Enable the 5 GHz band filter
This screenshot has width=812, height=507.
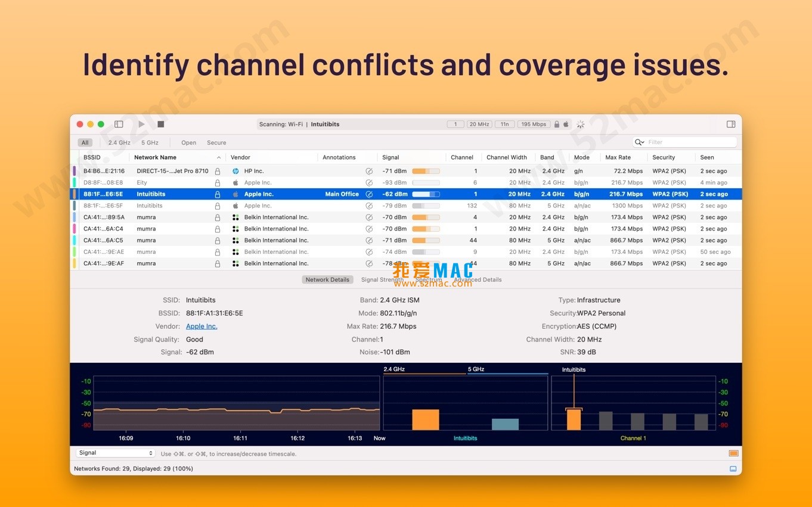[150, 143]
